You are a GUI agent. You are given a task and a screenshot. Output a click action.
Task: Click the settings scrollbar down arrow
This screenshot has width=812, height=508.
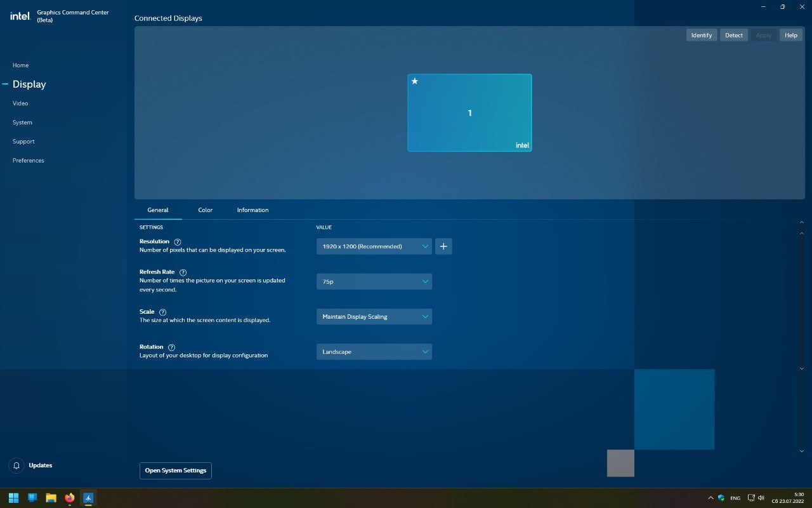pyautogui.click(x=802, y=368)
